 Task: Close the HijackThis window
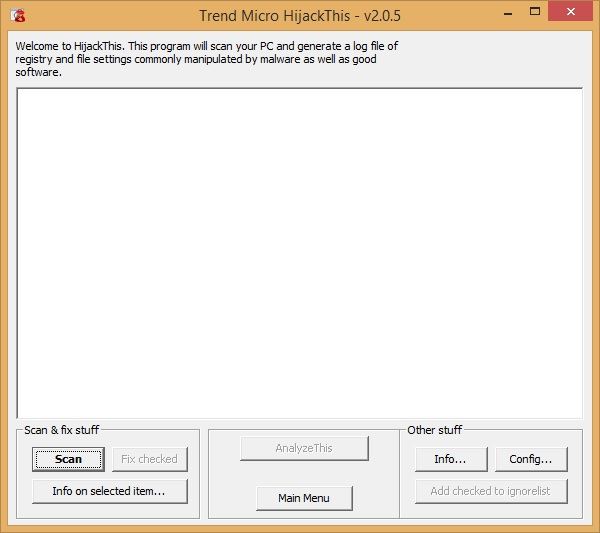pos(571,11)
